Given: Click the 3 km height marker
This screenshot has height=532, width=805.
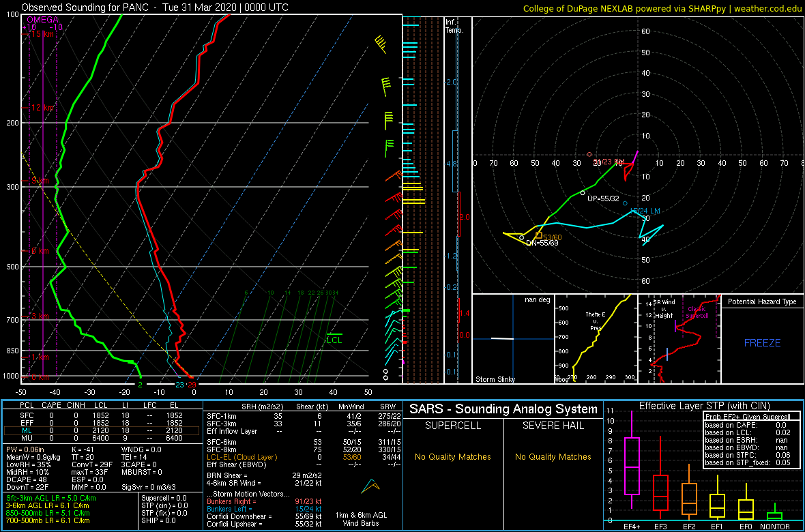Looking at the screenshot, I should tap(40, 315).
